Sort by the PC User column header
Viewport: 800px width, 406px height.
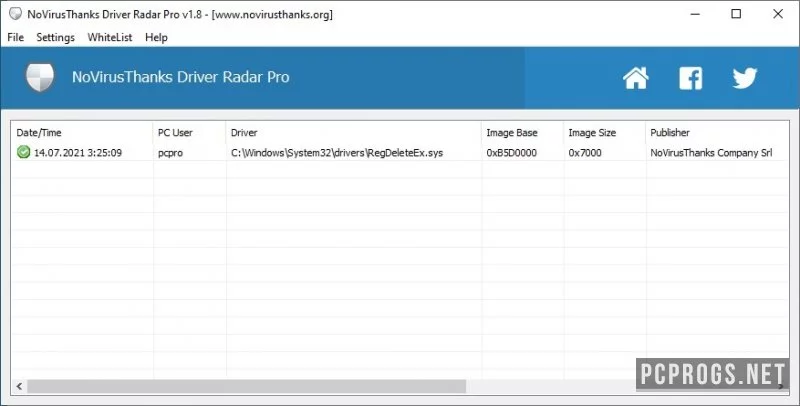pos(189,133)
